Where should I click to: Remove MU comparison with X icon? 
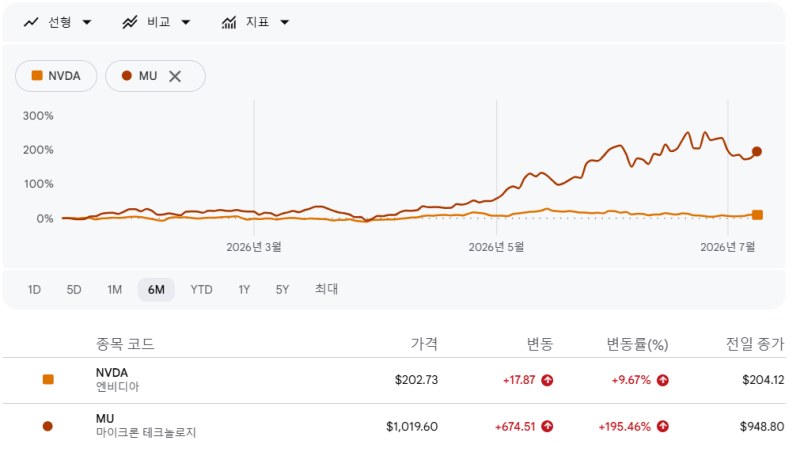[175, 77]
